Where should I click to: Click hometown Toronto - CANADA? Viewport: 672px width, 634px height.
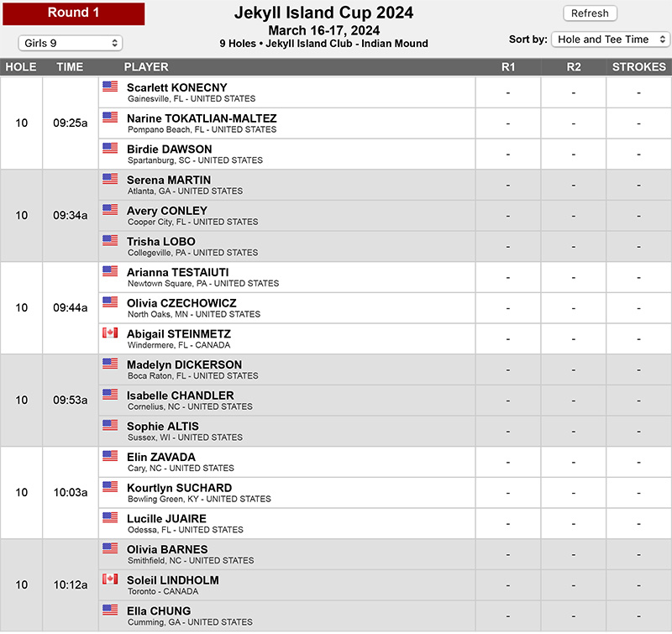163,591
